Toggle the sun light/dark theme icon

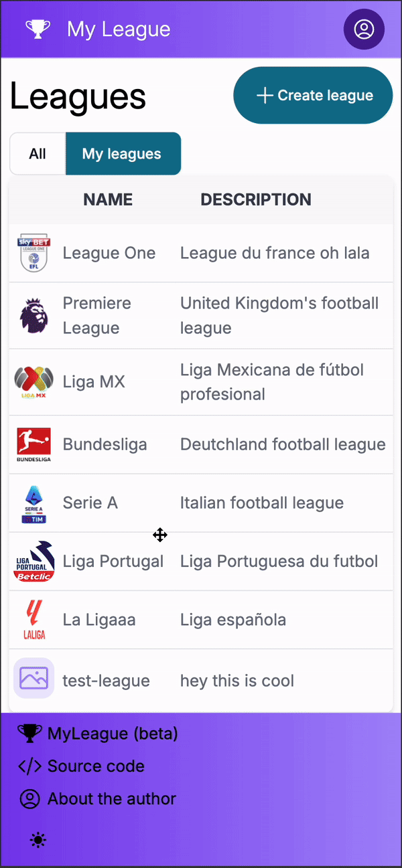click(x=38, y=840)
